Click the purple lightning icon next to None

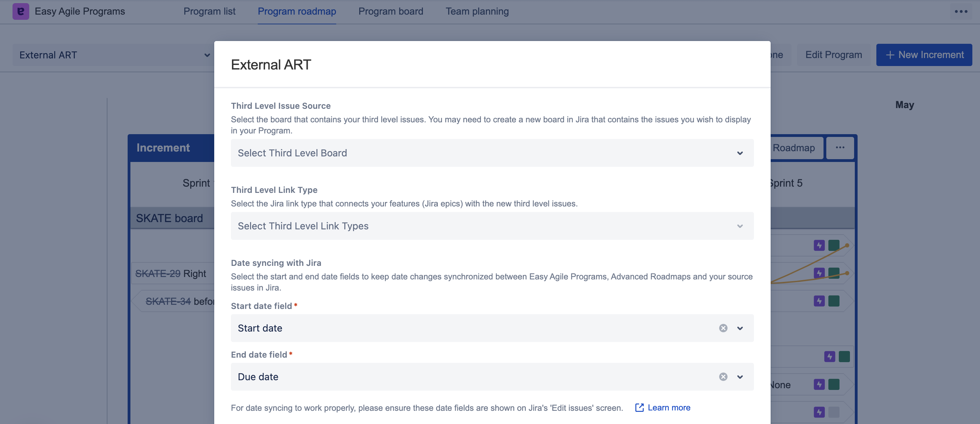pos(819,384)
